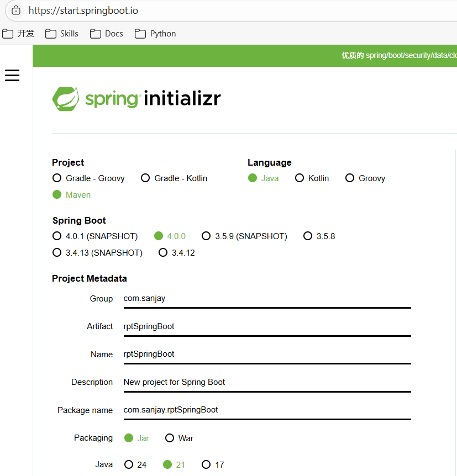Click the initializr title text
Viewport: 457px width, 476px height.
click(x=182, y=98)
